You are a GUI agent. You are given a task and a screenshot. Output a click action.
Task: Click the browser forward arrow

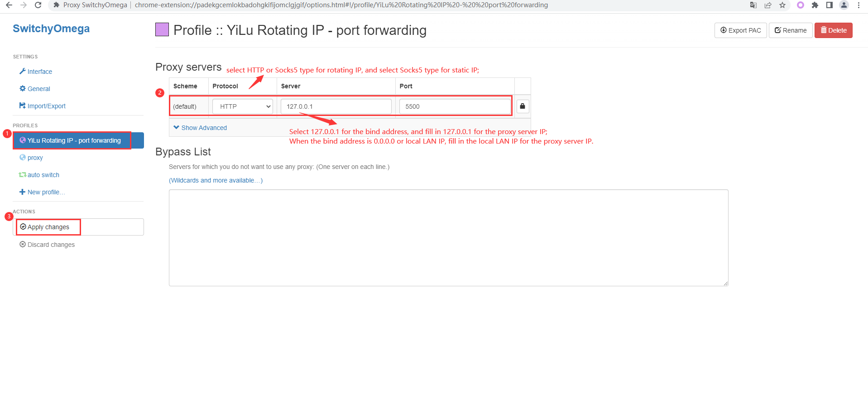coord(24,5)
